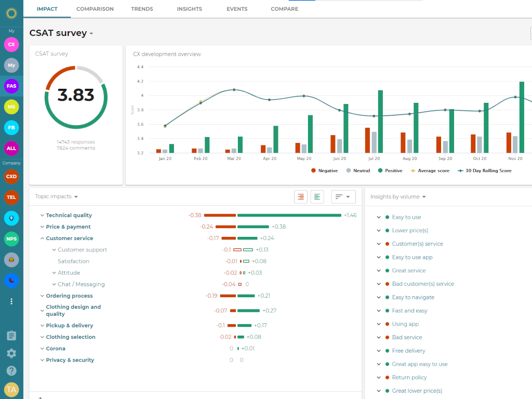Image resolution: width=532 pixels, height=399 pixels.
Task: Click the CXD company dashboard icon
Action: pyautogui.click(x=11, y=177)
